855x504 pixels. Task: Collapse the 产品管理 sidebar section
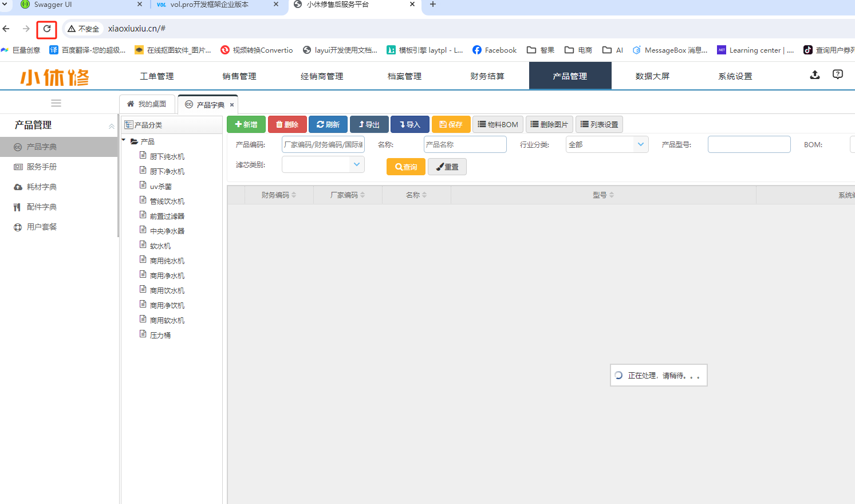pos(112,126)
